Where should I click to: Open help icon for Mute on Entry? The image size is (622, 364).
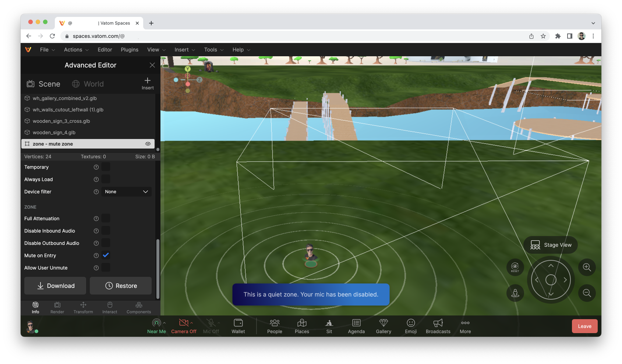(96, 256)
